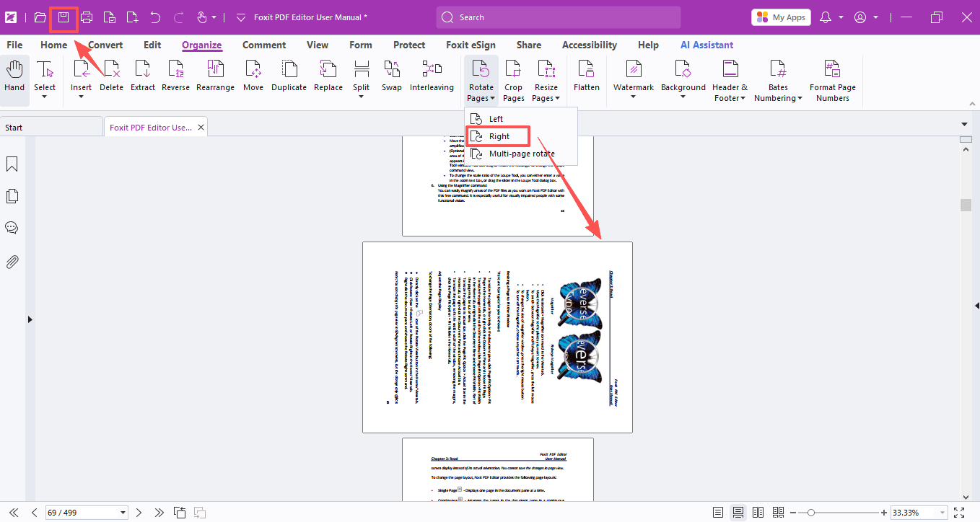The height and width of the screenshot is (522, 980).
Task: Click the Search field in title bar
Action: [x=559, y=17]
